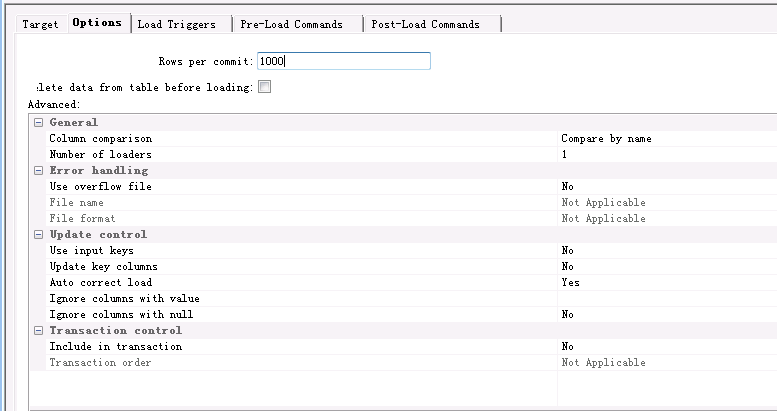This screenshot has height=411, width=777.
Task: Collapse the General section
Action: click(x=38, y=123)
